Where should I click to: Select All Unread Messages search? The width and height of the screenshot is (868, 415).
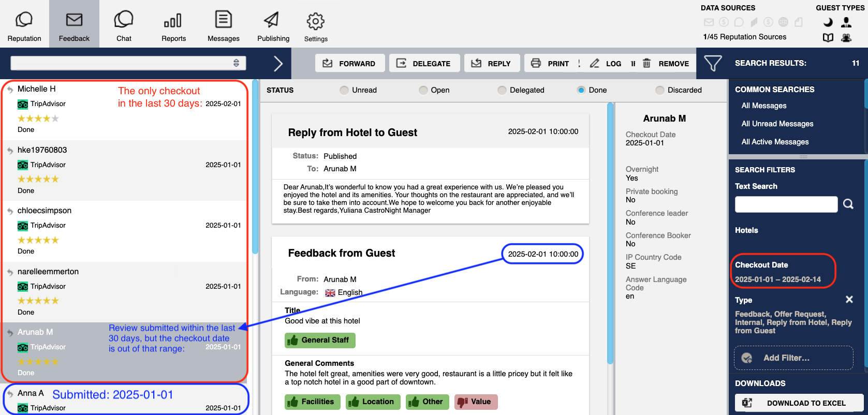(777, 124)
